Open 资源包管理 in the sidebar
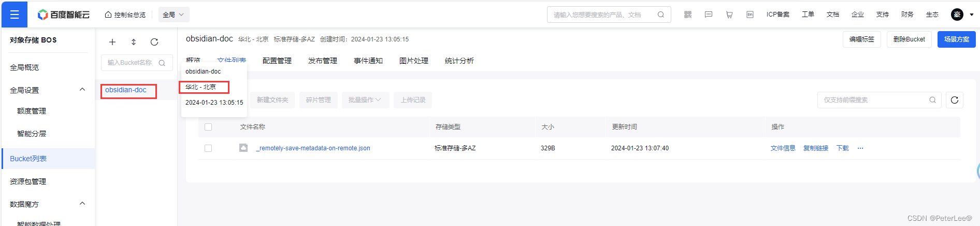 click(x=28, y=181)
